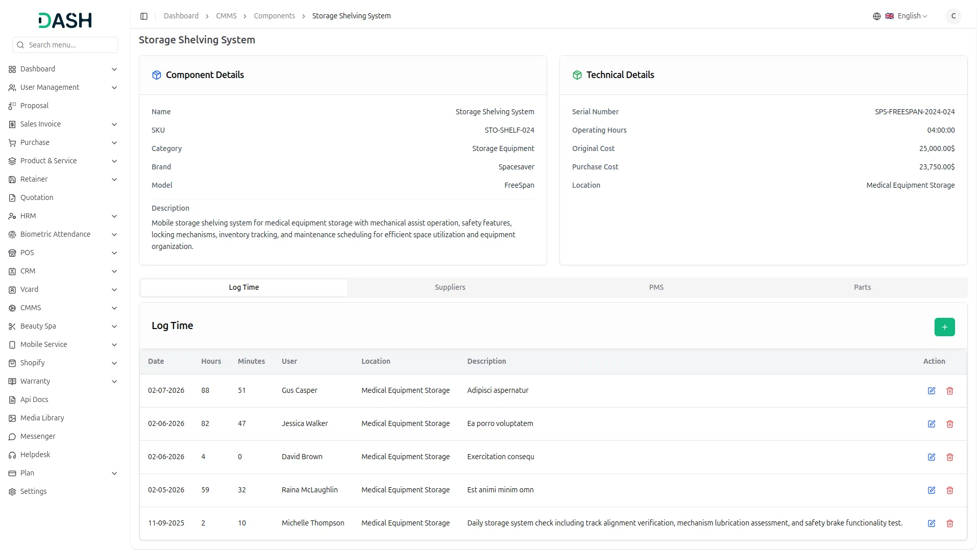Switch to the Suppliers tab
Viewport: 980px width, 551px height.
450,287
